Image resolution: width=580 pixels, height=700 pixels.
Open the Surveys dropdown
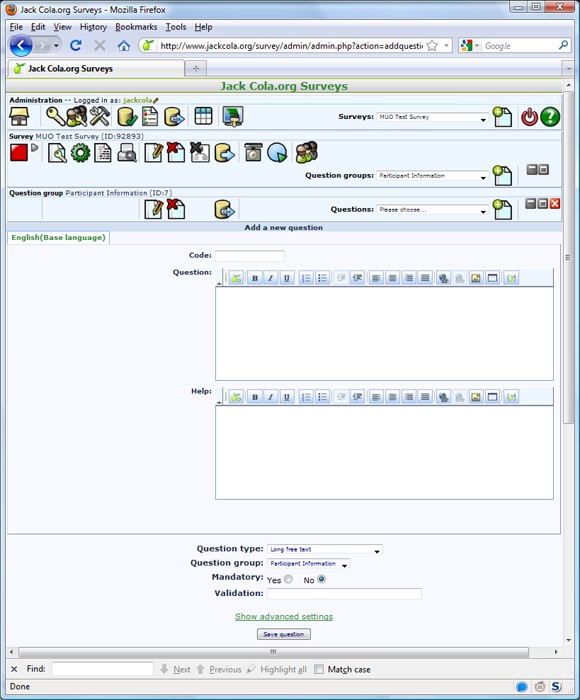[432, 117]
